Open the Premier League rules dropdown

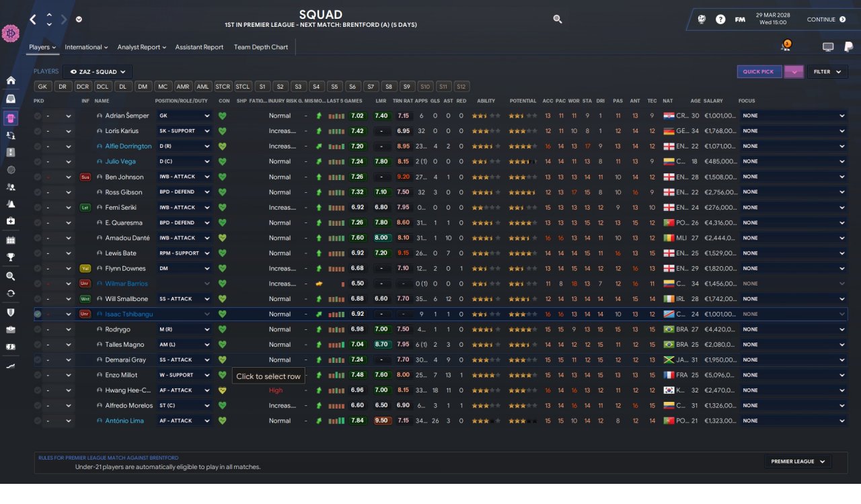[798, 462]
